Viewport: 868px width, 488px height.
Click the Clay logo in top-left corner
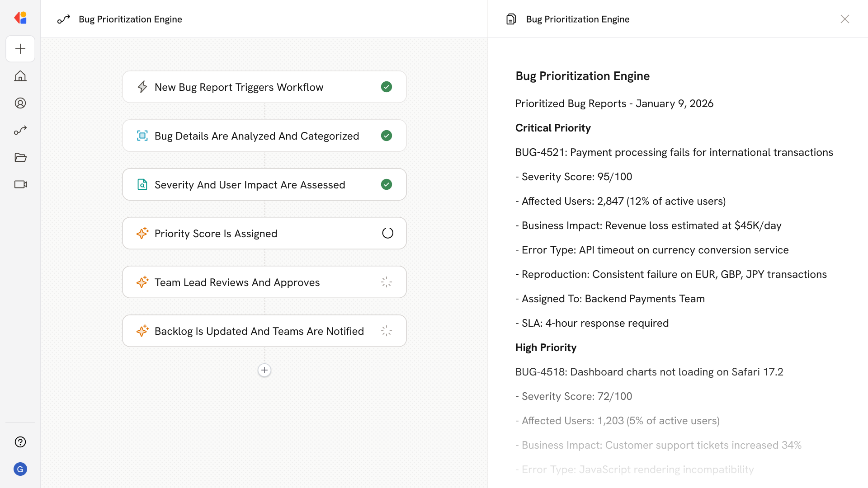(20, 18)
